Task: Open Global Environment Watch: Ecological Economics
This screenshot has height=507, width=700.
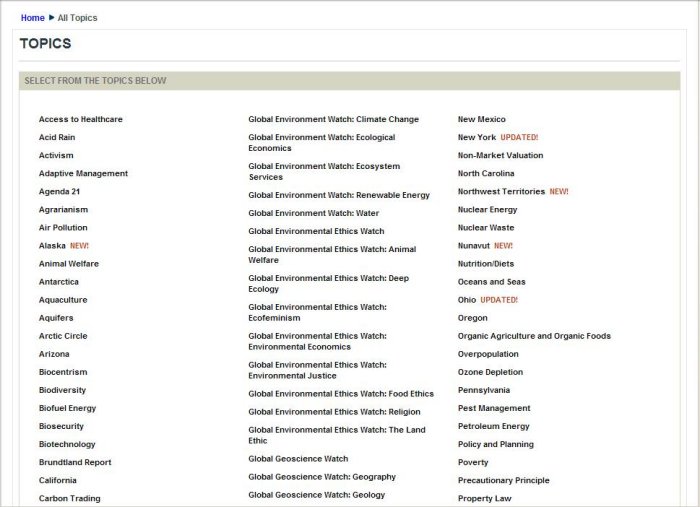Action: point(322,143)
